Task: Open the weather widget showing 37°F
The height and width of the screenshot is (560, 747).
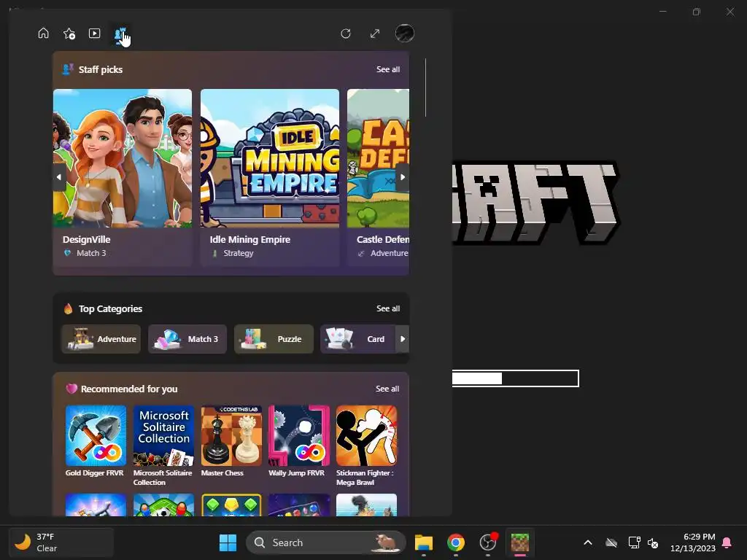Action: 61,542
